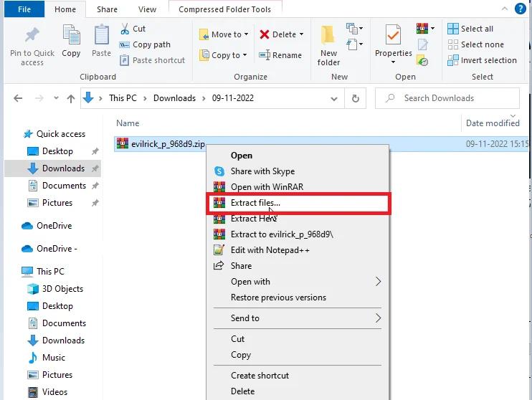Sort by the Name column header

pos(128,123)
